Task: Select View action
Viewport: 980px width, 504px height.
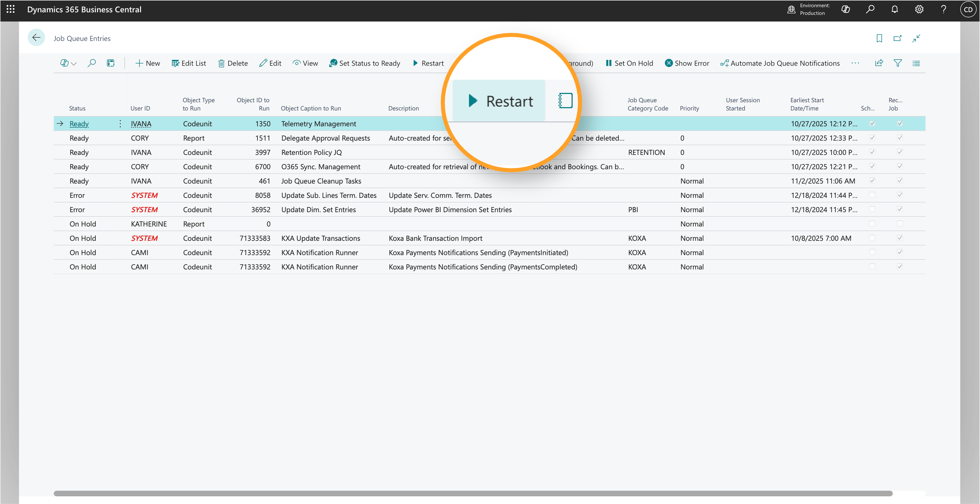Action: (x=305, y=63)
